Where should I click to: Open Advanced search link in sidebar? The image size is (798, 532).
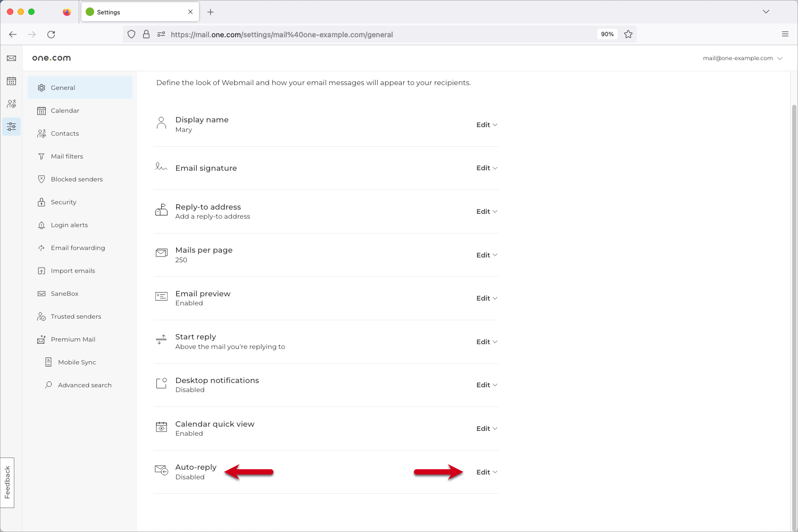click(x=85, y=385)
